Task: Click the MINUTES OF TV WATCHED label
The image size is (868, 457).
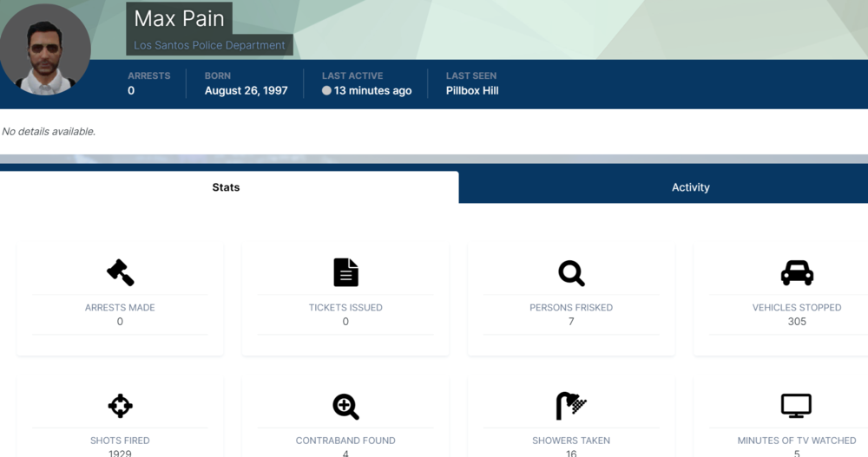Action: [797, 441]
